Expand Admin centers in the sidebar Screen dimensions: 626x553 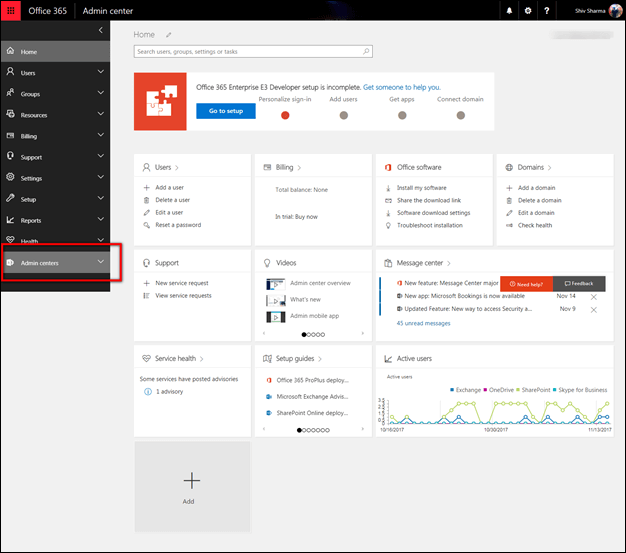[101, 262]
